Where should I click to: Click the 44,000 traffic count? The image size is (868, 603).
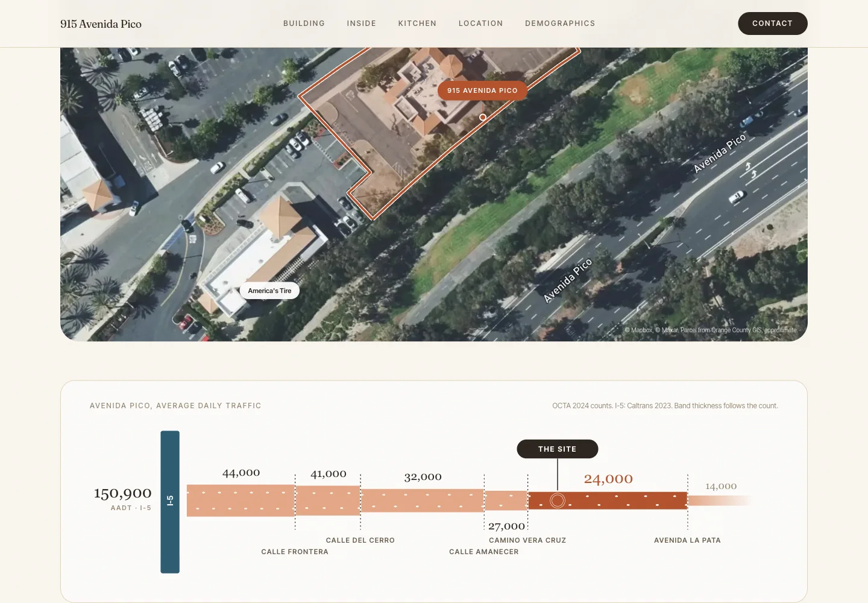tap(241, 473)
